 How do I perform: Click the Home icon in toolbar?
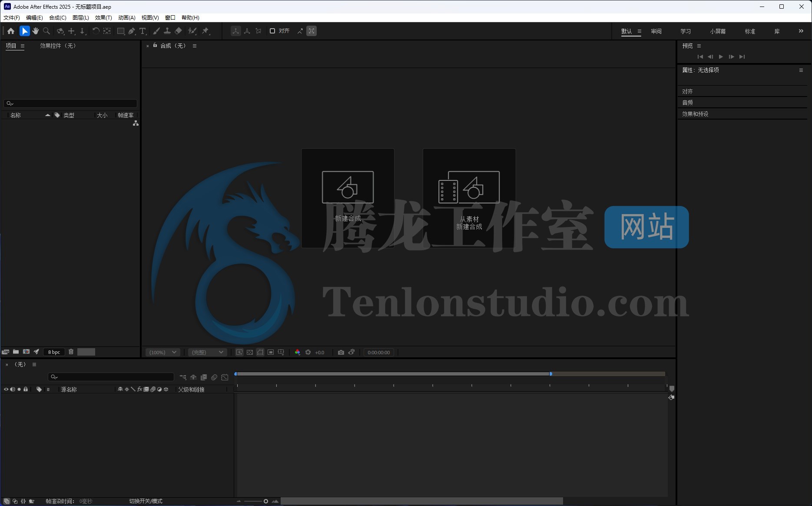tap(11, 31)
